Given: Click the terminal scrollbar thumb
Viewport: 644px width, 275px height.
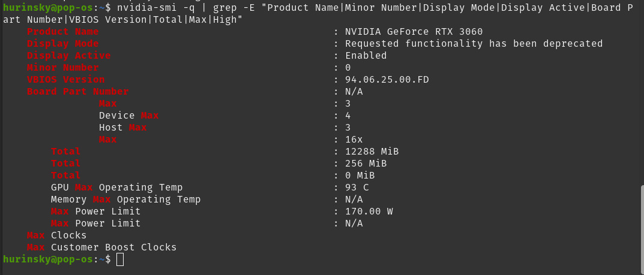Looking at the screenshot, I should (641, 216).
